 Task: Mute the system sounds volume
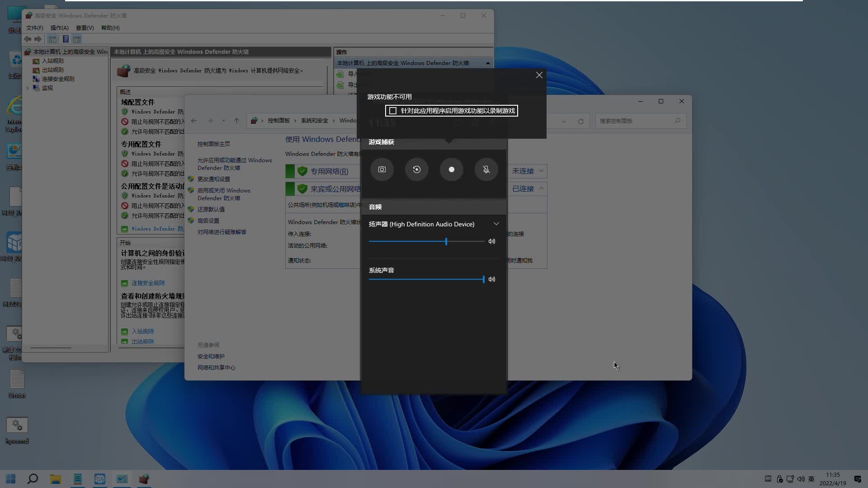492,279
